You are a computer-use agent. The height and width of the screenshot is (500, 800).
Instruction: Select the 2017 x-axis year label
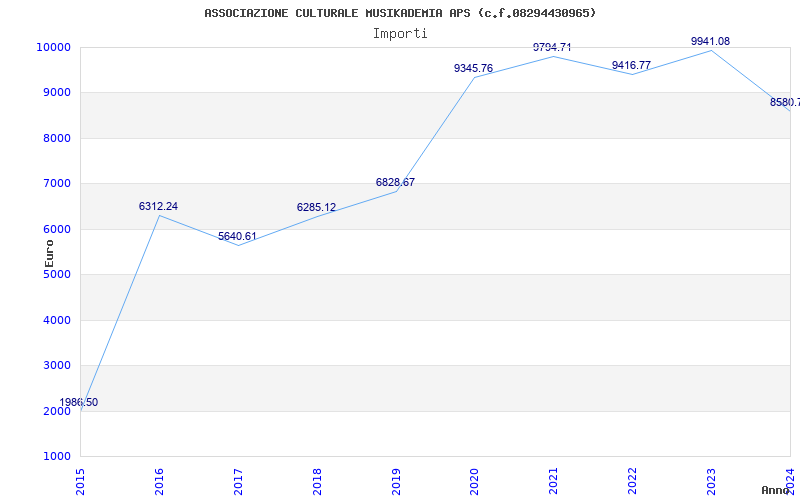[x=238, y=481]
